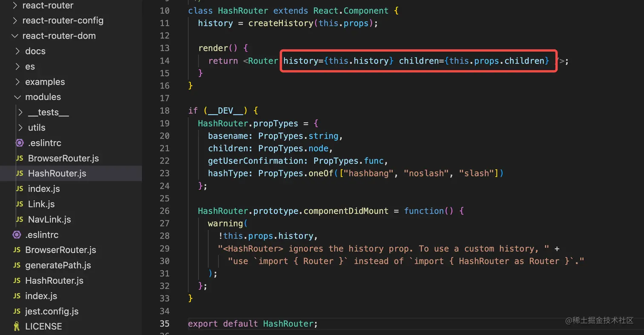The image size is (644, 335).
Task: Click 'React.Component' on line 10
Action: click(x=351, y=11)
